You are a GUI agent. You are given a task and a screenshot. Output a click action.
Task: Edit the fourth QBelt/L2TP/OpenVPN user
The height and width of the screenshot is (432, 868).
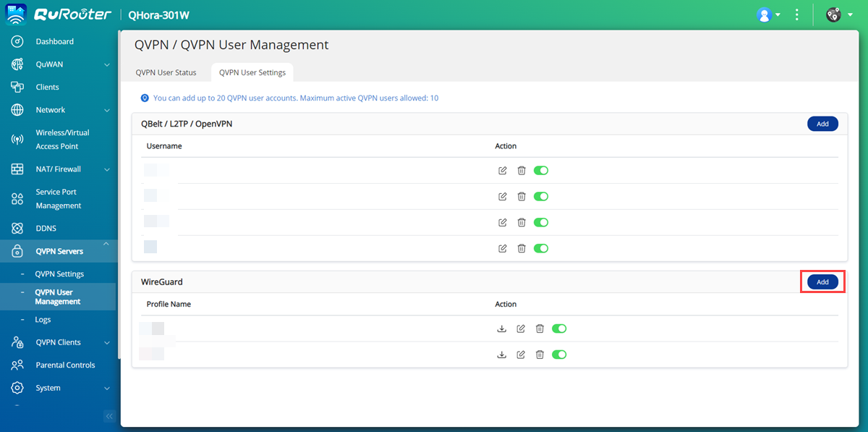(x=503, y=249)
